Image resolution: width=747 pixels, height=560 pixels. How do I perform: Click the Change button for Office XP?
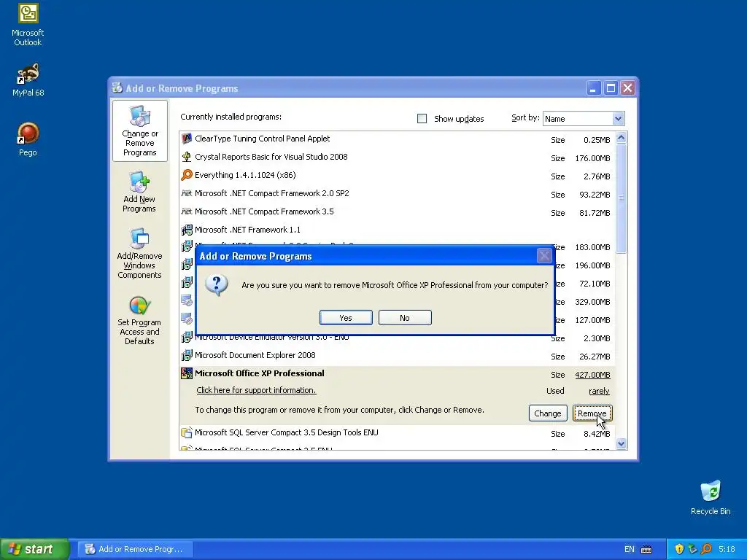click(x=548, y=413)
